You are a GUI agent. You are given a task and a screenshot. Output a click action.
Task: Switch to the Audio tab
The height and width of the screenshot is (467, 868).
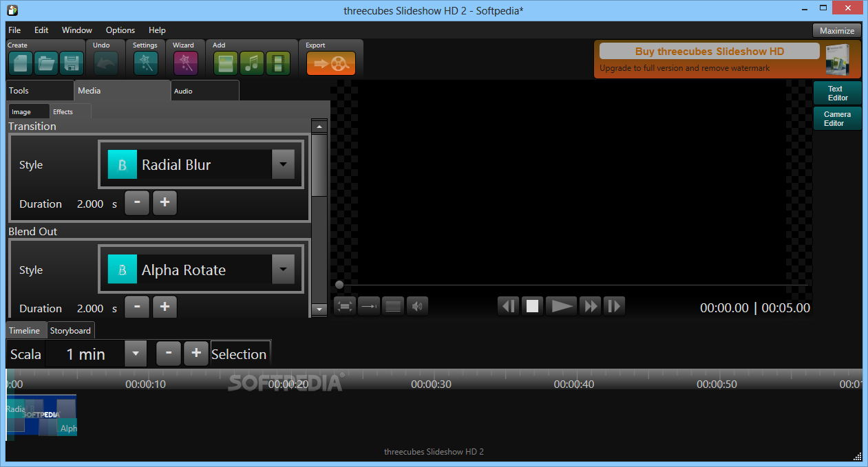(x=205, y=91)
